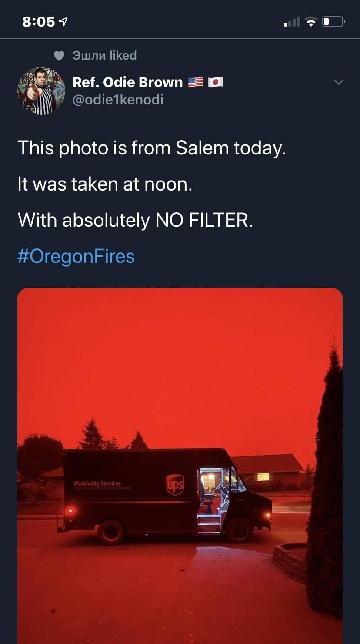Open Odie Brown's profile avatar

click(41, 91)
